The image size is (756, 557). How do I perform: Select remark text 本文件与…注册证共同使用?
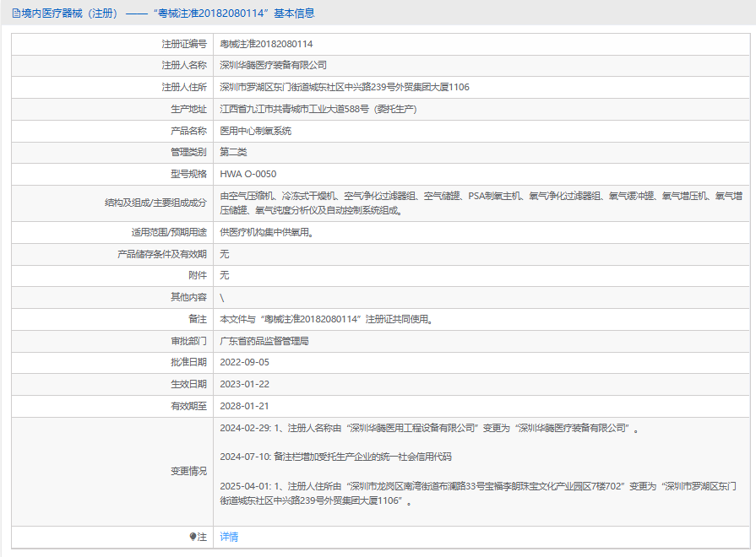click(x=326, y=319)
